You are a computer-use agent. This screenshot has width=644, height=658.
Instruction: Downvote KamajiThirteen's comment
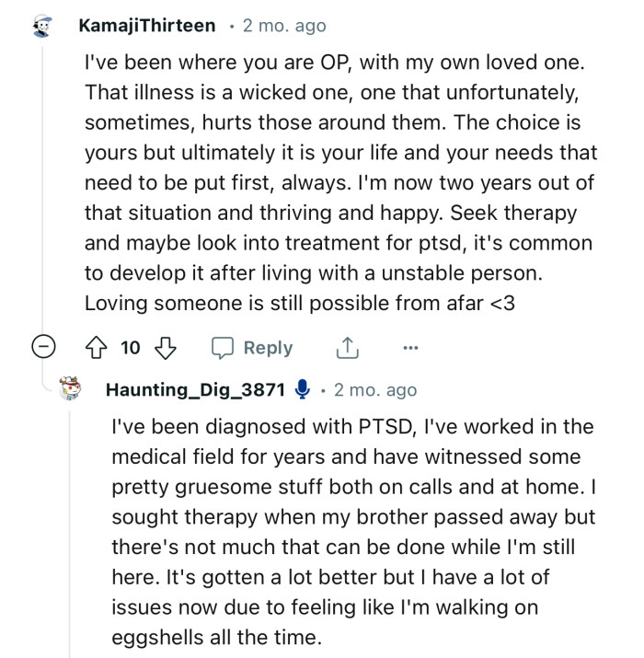pos(166,348)
